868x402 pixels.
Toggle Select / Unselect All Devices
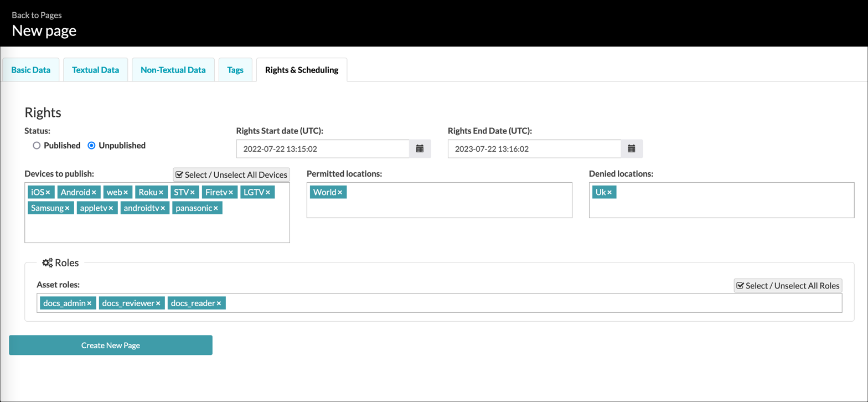point(231,174)
